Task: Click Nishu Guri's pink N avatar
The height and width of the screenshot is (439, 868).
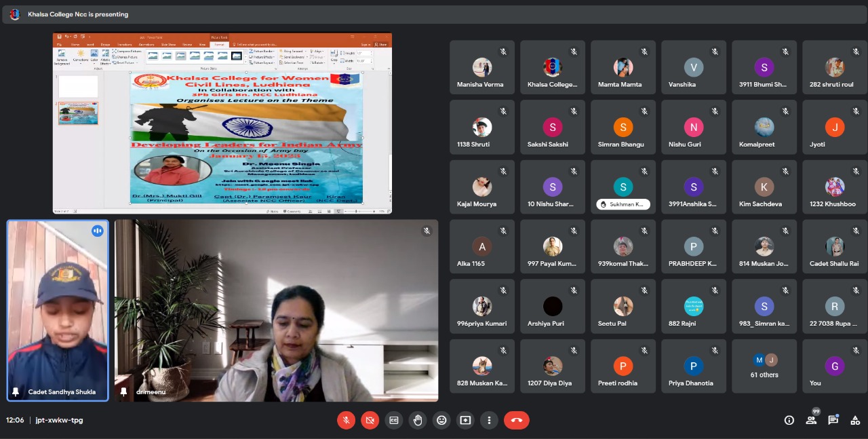Action: click(693, 128)
